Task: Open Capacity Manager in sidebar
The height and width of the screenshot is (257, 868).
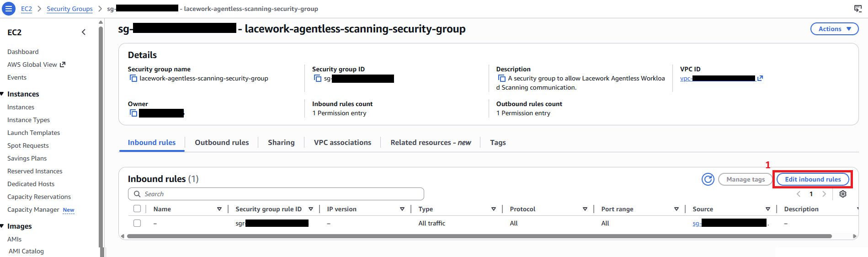Action: coord(33,209)
